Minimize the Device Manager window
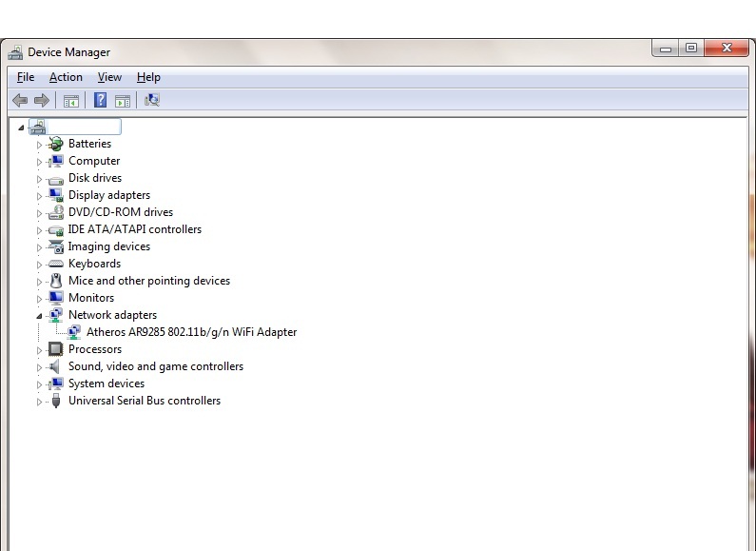 666,49
